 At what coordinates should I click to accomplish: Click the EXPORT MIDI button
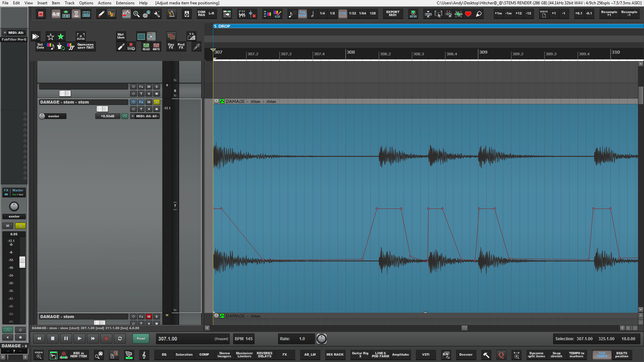[393, 14]
